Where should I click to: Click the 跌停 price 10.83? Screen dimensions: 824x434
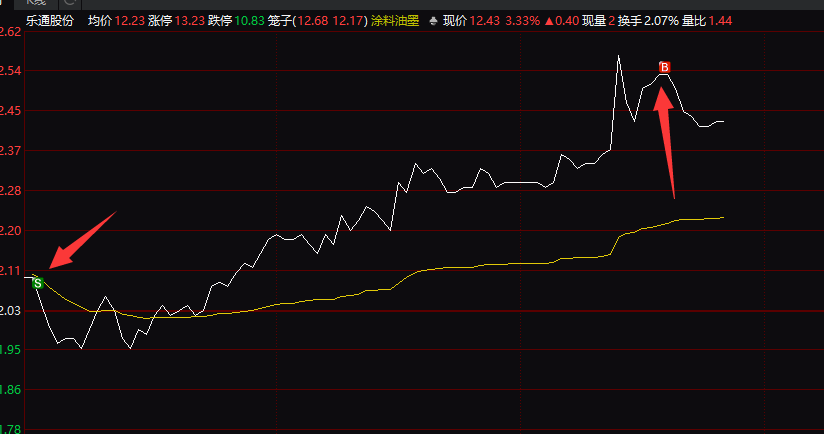click(x=250, y=21)
